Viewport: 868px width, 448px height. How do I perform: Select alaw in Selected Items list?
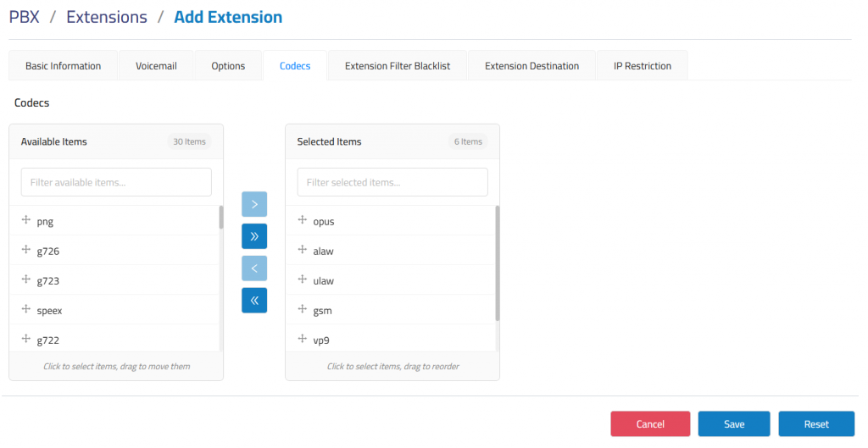324,252
